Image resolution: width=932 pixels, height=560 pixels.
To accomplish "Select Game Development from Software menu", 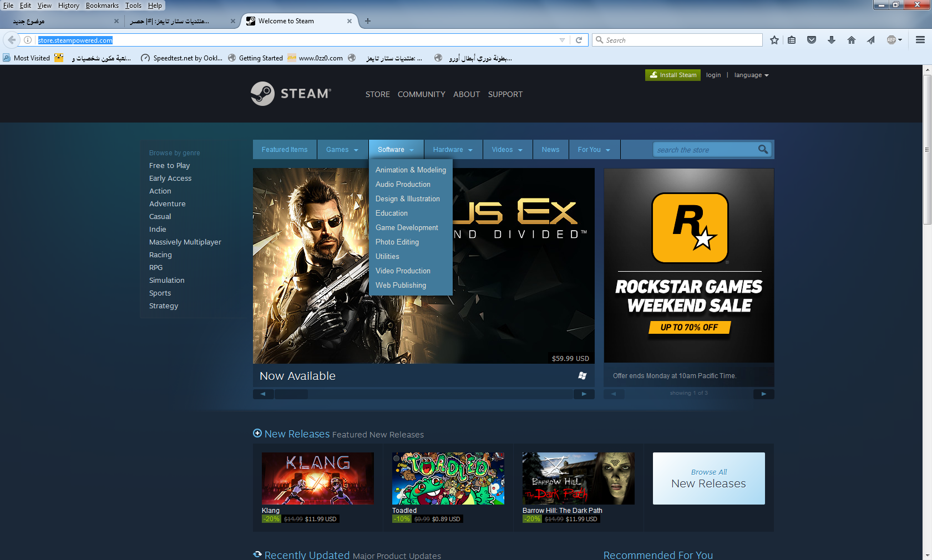I will click(x=407, y=227).
